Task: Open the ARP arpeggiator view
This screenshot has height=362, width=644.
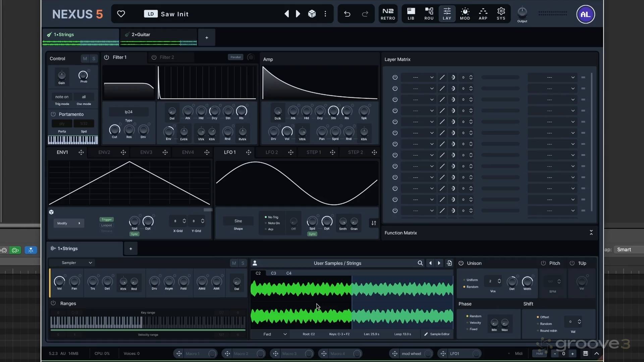Action: tap(483, 14)
